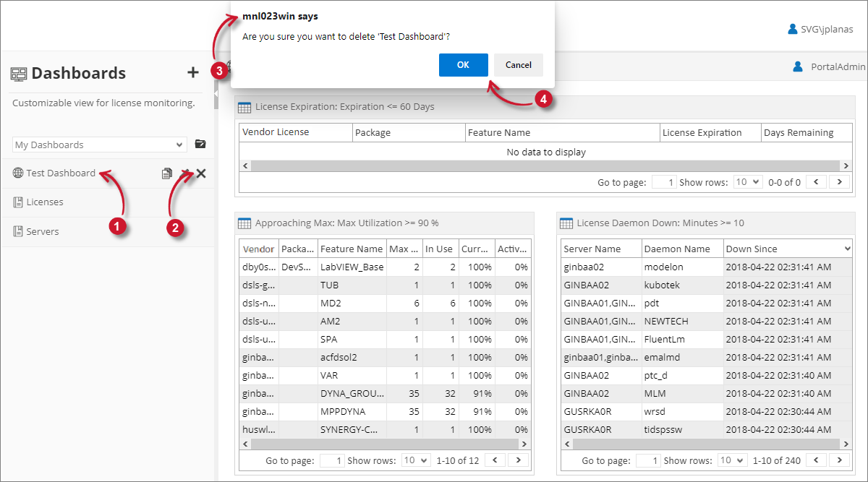Click the PortalAdmin user icon

798,66
